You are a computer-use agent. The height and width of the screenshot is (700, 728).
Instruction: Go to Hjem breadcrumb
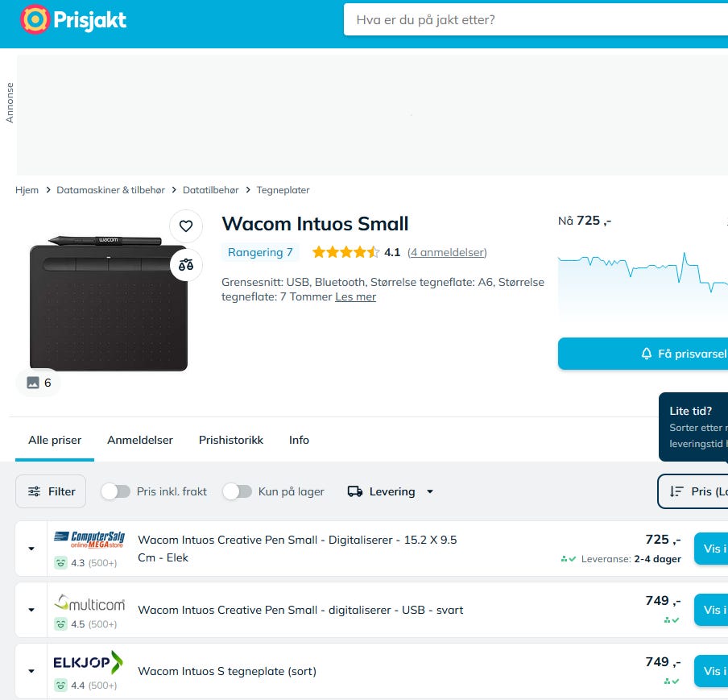click(x=27, y=190)
